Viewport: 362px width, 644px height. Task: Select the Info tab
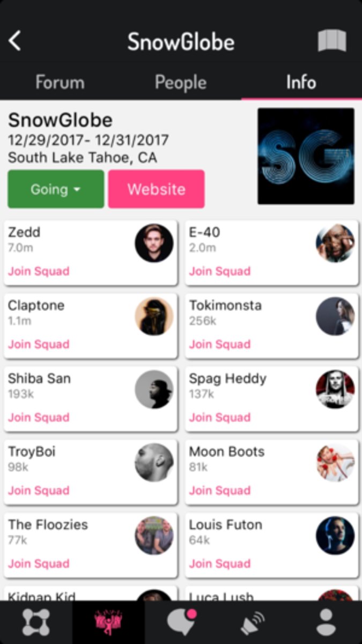point(301,82)
